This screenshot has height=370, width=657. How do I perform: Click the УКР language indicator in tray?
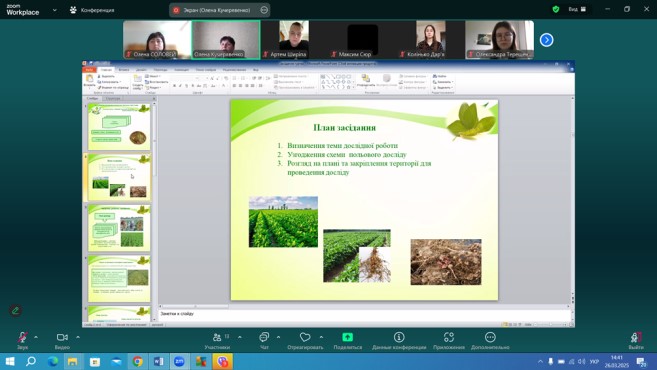[x=594, y=362]
